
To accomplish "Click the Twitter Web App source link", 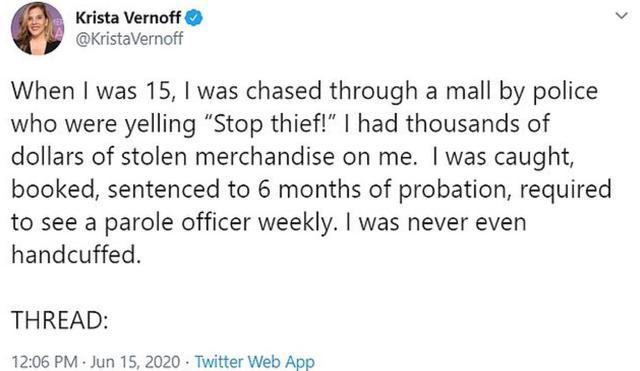I will coord(255,362).
